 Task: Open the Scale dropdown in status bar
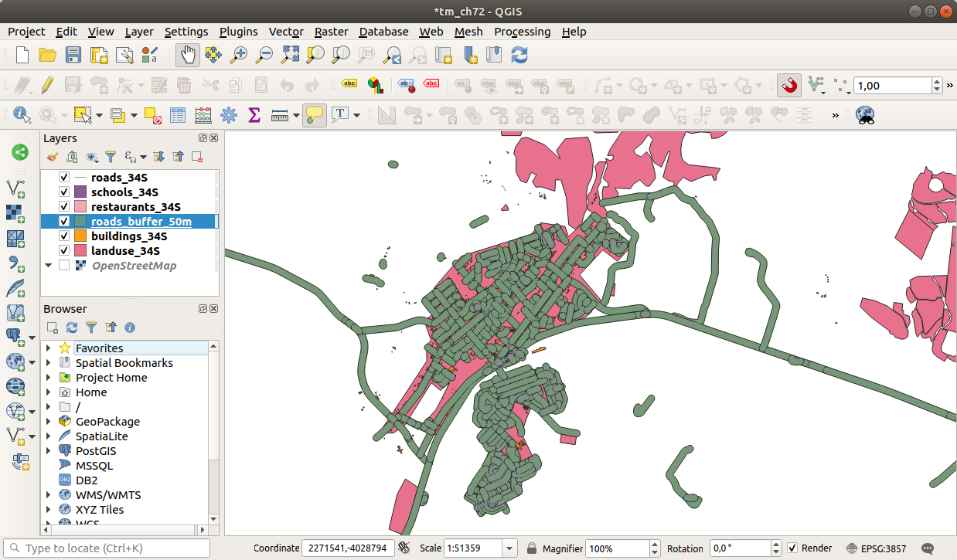tap(509, 548)
